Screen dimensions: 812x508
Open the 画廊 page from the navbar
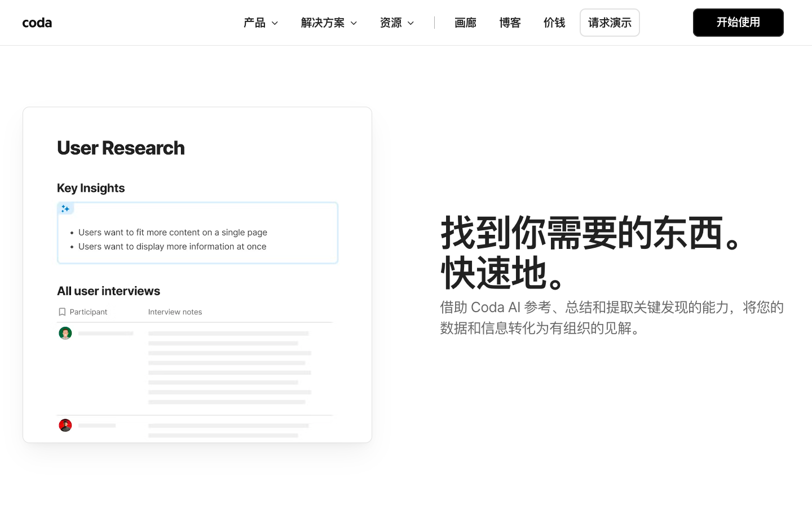click(x=465, y=23)
